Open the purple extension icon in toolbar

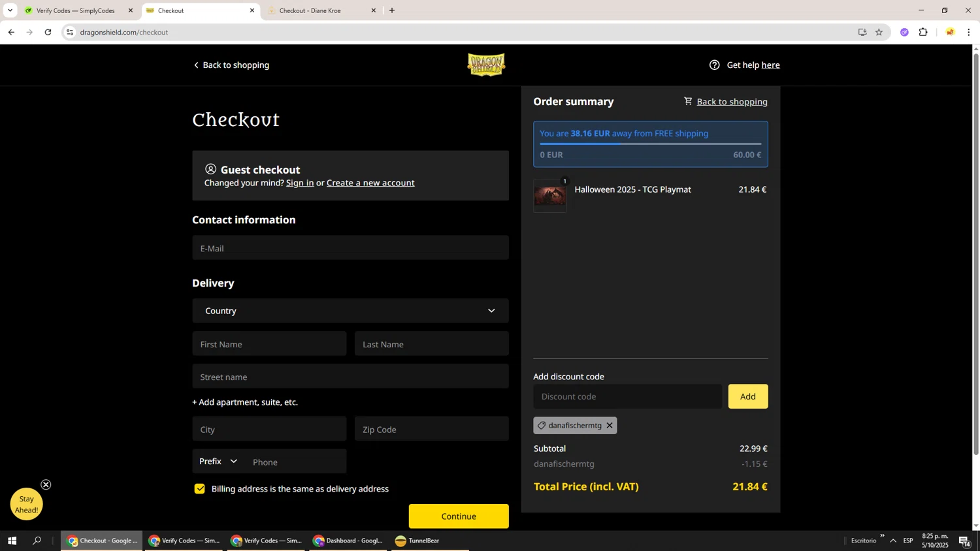[x=904, y=32]
